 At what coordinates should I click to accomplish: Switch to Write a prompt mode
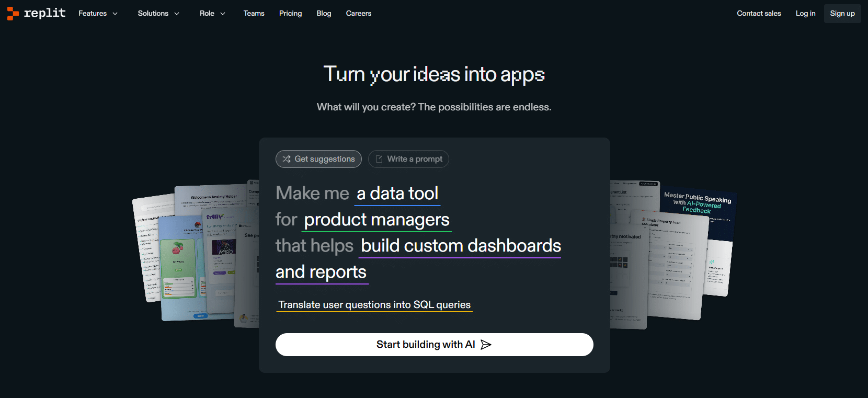point(408,159)
